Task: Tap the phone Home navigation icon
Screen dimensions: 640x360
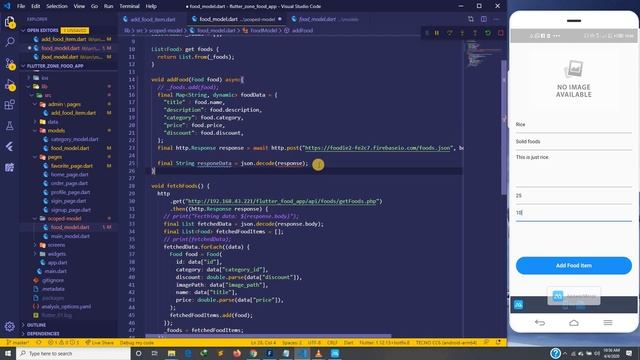Action: [x=573, y=323]
